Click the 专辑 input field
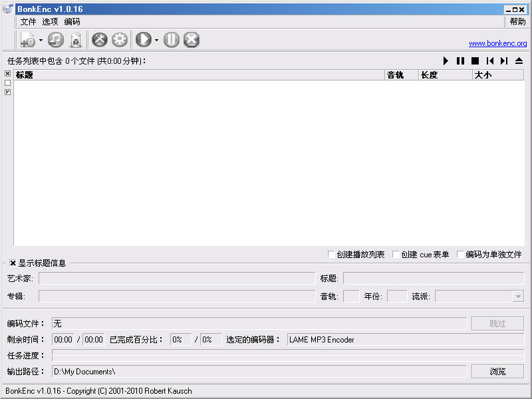Viewport: 532px width, 399px height. (177, 296)
